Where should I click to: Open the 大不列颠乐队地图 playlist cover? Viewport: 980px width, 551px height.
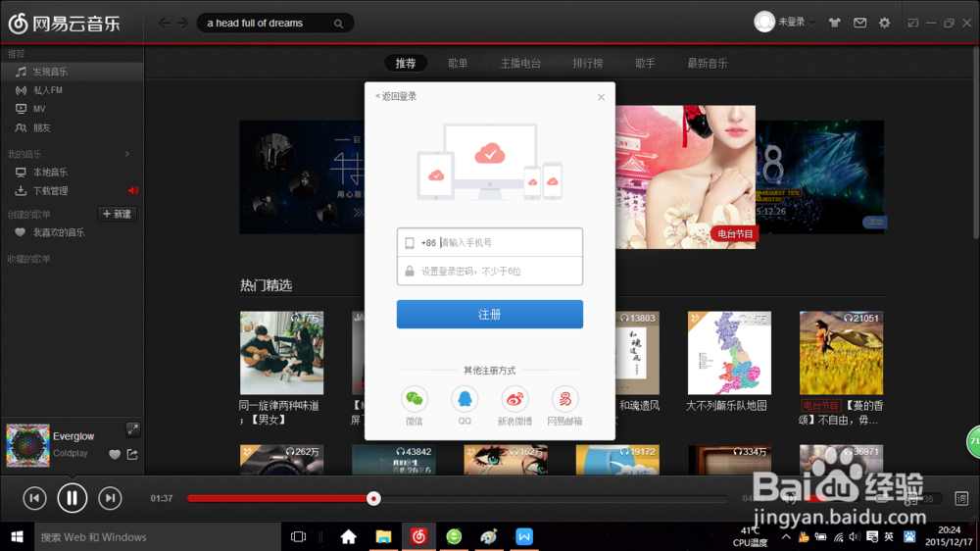pos(729,353)
